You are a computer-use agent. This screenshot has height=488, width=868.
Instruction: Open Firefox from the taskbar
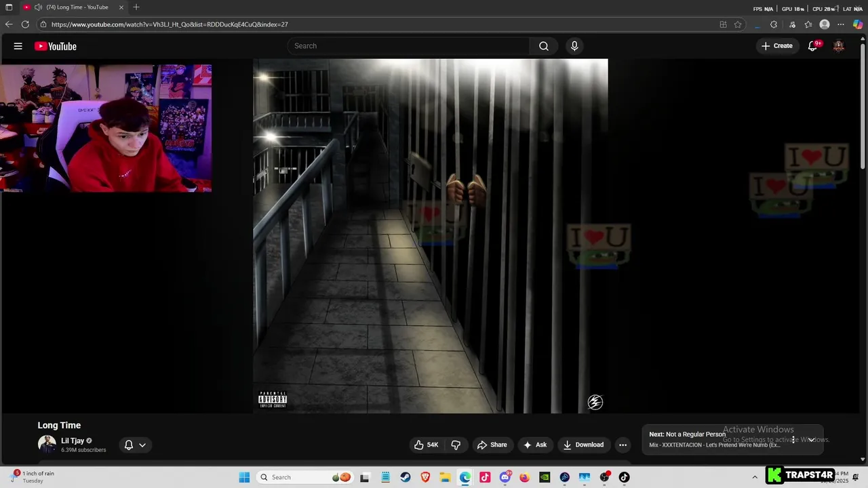click(525, 477)
